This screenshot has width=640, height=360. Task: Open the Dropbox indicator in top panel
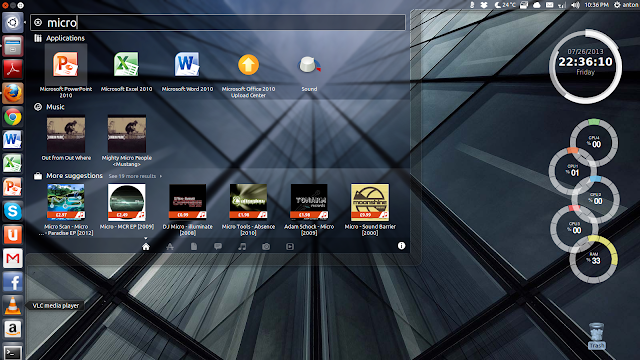click(484, 5)
